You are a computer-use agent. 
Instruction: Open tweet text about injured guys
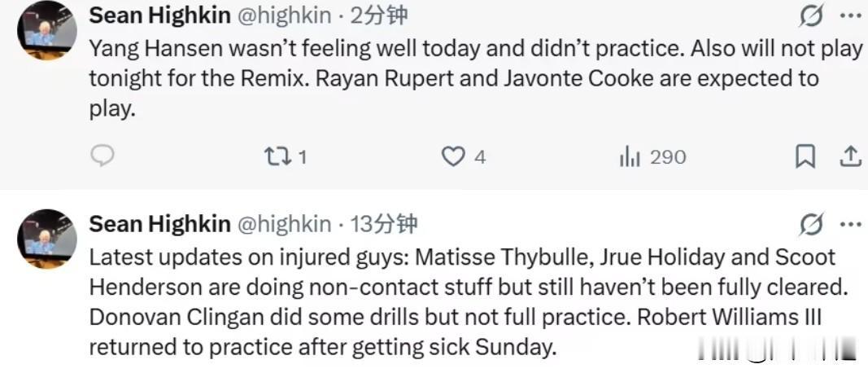tap(456, 302)
